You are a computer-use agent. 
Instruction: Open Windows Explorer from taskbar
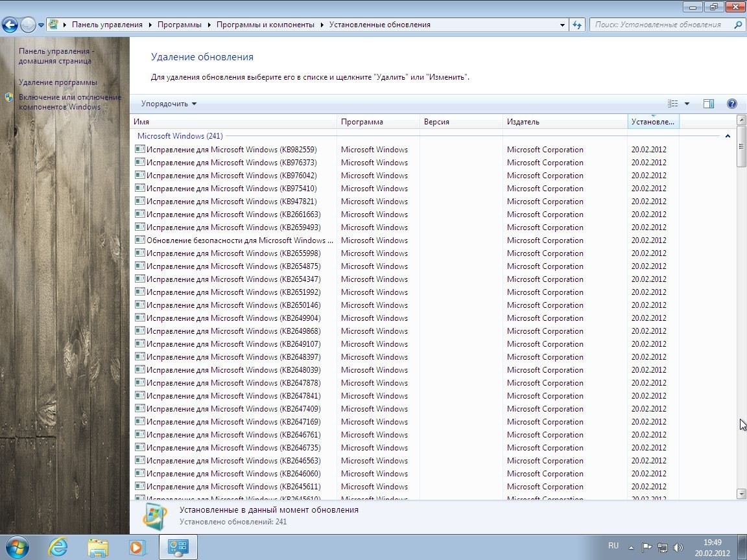tap(98, 548)
